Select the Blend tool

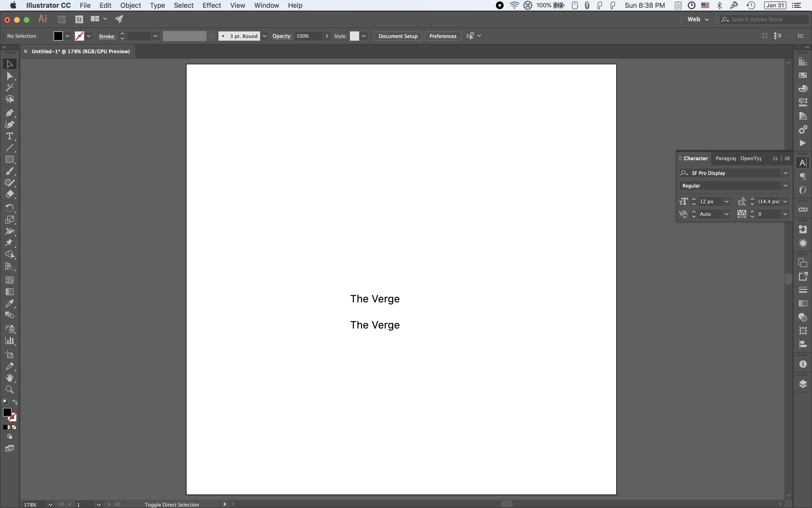point(9,315)
